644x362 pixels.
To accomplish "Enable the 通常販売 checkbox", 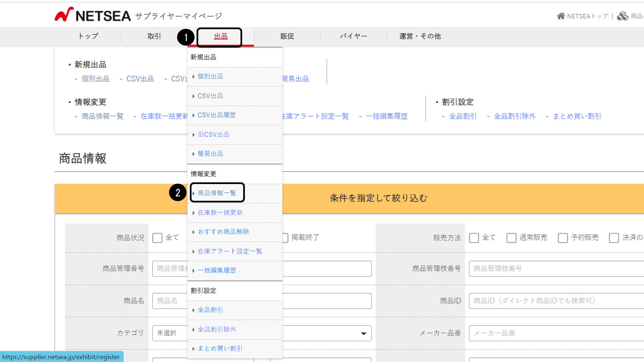I will 511,238.
